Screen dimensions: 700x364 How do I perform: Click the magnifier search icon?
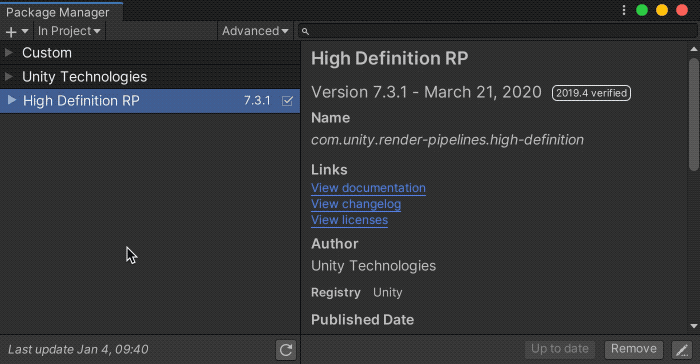305,31
